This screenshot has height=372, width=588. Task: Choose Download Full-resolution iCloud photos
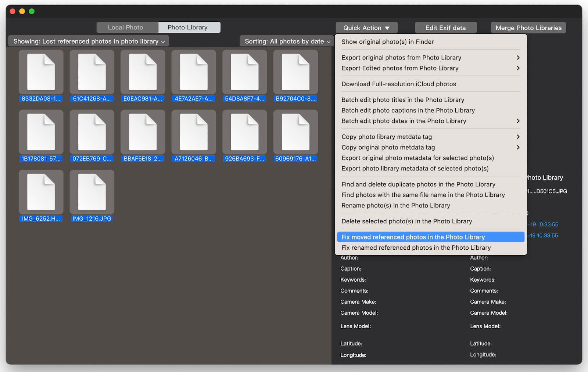click(x=431, y=84)
